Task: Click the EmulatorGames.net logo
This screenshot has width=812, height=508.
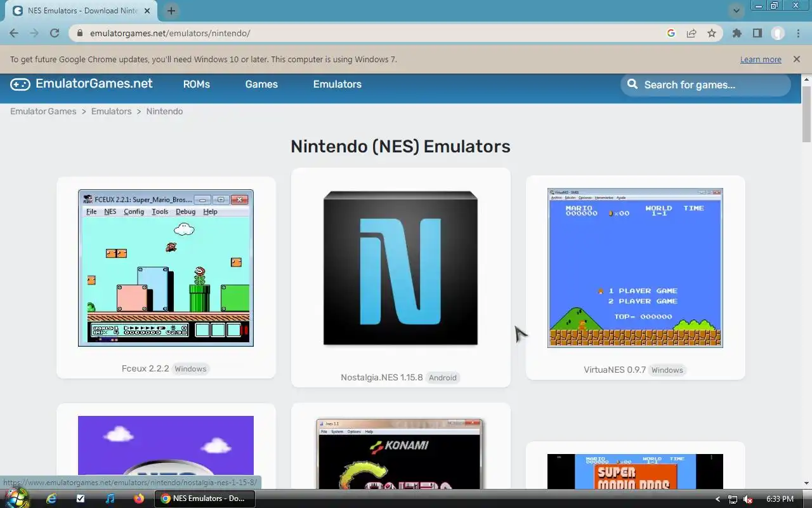Action: point(81,84)
